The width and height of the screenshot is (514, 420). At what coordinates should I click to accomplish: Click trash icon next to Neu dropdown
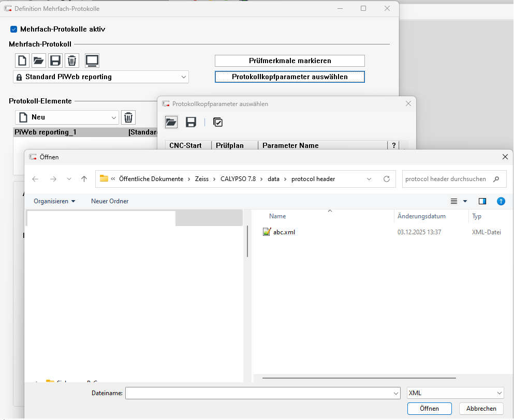pyautogui.click(x=128, y=117)
